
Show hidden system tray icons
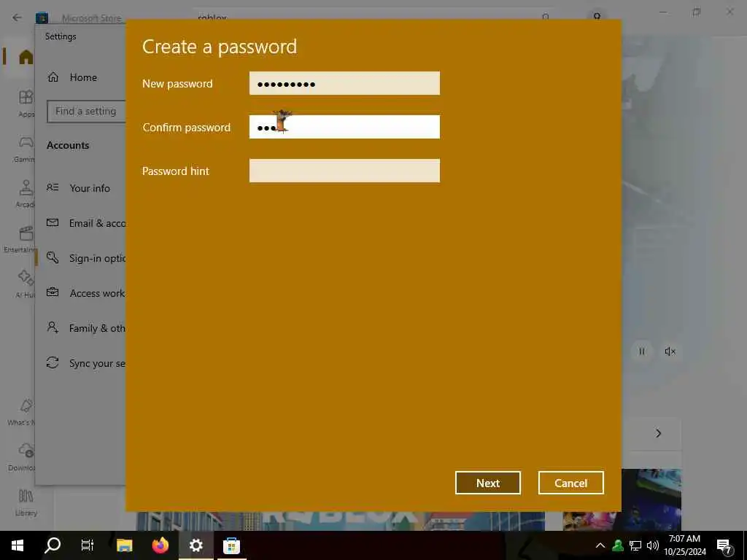600,545
